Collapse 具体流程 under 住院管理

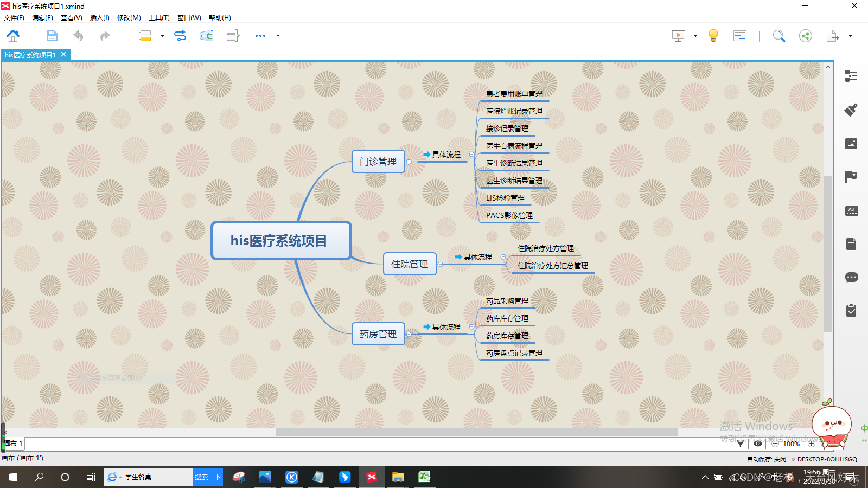[503, 257]
